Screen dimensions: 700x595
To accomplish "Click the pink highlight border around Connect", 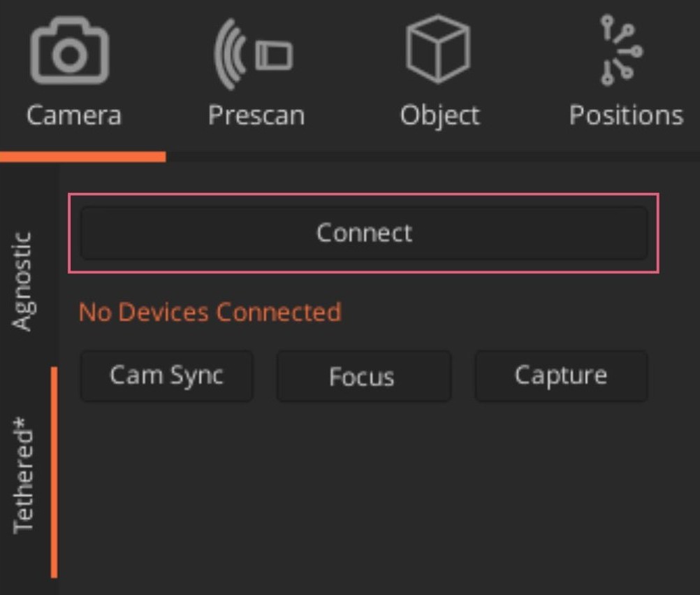I will (x=363, y=196).
